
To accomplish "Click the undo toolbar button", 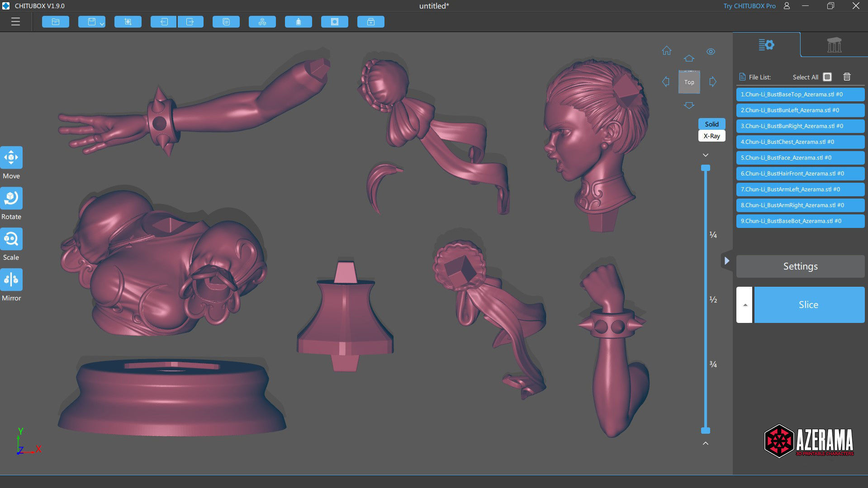I will pos(164,22).
